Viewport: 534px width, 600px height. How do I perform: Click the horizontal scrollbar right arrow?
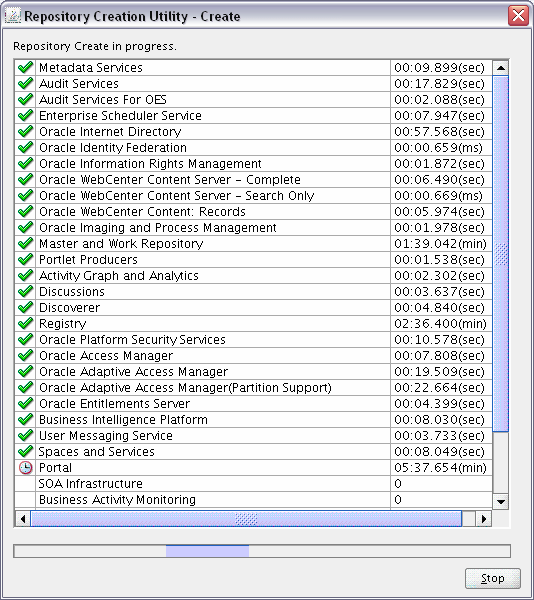point(484,519)
